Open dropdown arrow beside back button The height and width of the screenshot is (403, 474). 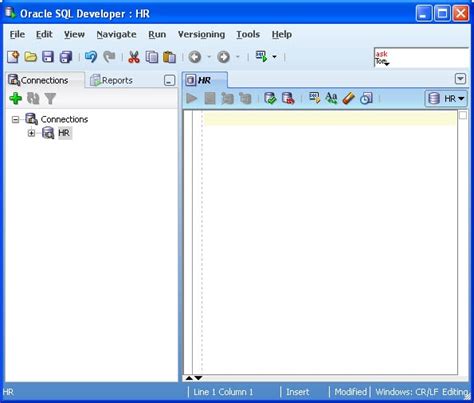209,57
